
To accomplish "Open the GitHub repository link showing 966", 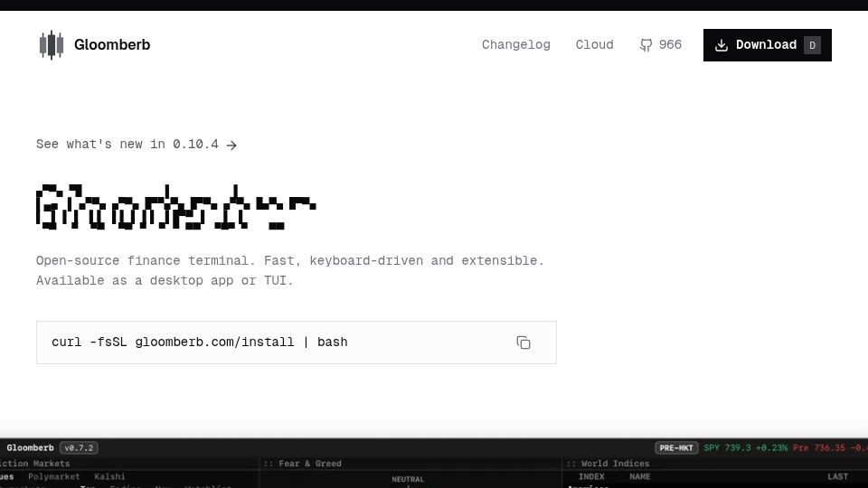I will pyautogui.click(x=660, y=45).
